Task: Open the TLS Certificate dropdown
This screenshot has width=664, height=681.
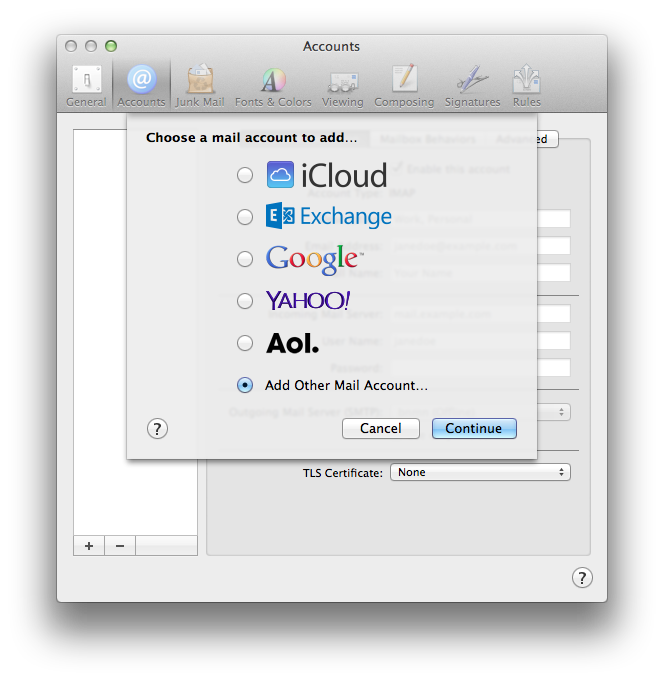Action: (480, 472)
